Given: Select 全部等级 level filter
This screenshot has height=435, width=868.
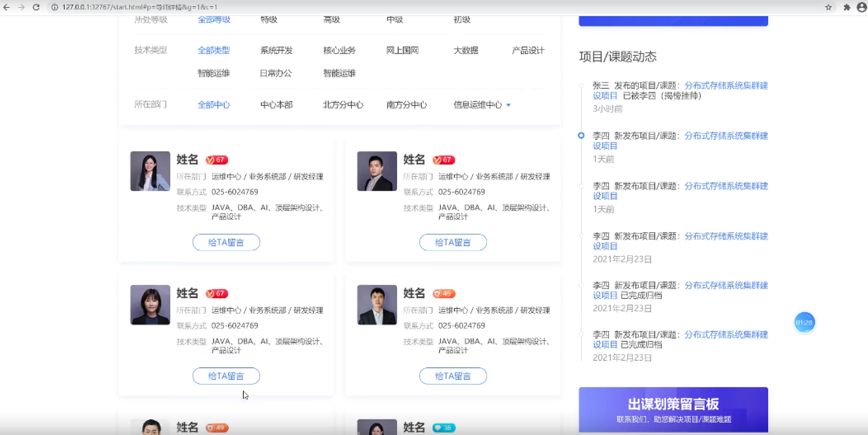Looking at the screenshot, I should 214,19.
